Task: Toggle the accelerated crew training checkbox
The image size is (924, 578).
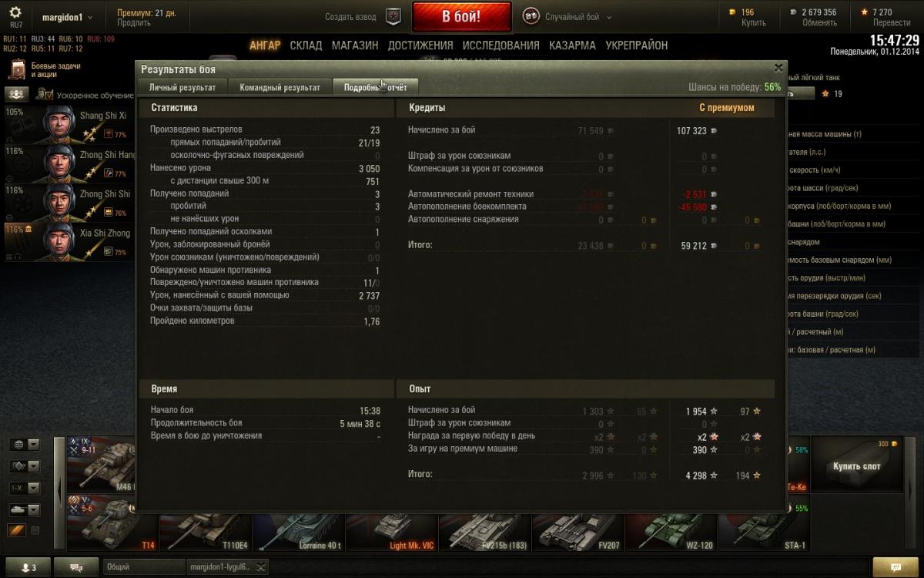Action: pyautogui.click(x=48, y=95)
